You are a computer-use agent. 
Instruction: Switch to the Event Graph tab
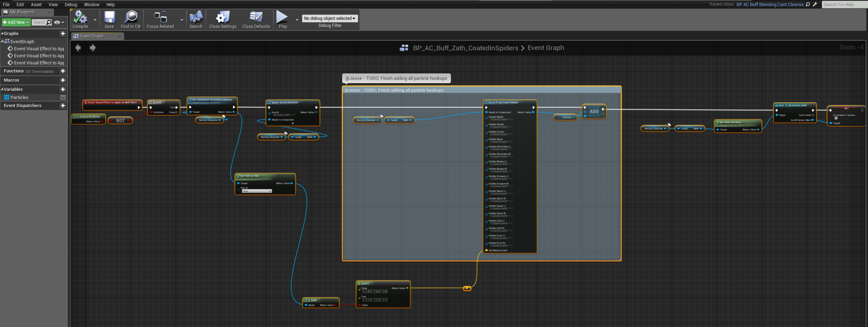click(x=92, y=36)
